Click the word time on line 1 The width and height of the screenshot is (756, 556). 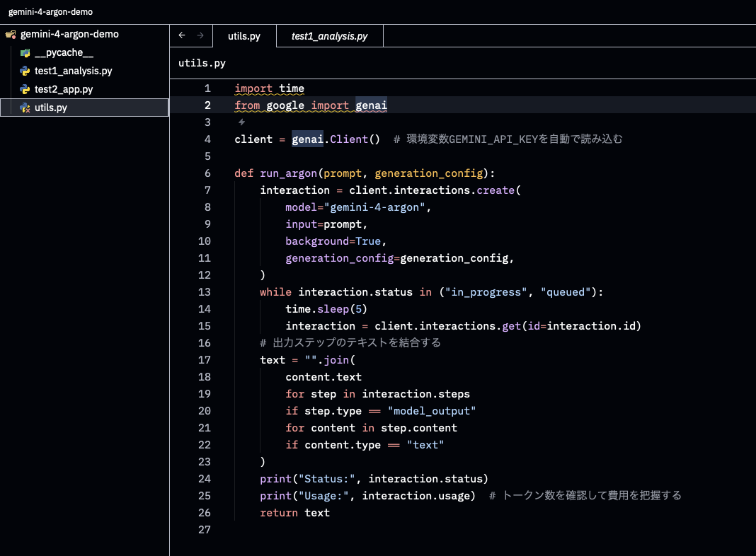tap(292, 88)
